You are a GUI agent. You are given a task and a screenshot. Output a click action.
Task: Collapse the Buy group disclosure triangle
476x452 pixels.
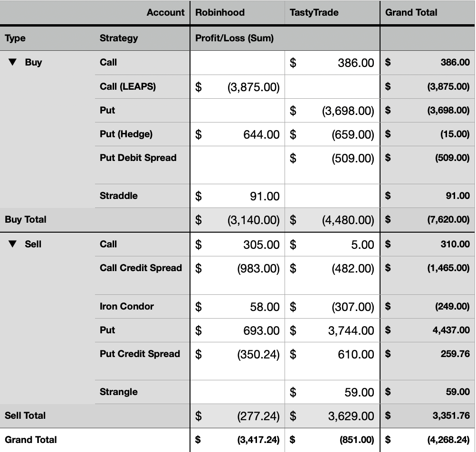pos(13,62)
